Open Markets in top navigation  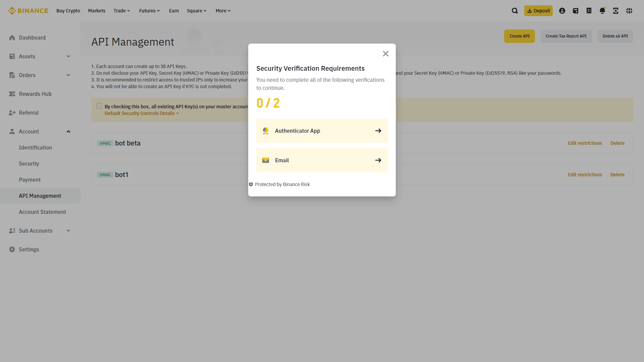click(97, 11)
